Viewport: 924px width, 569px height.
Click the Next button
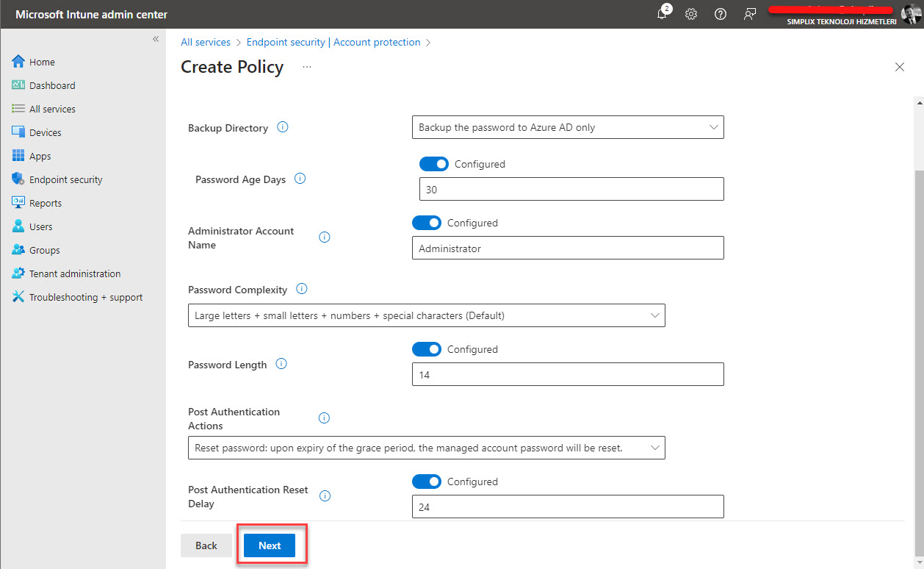click(x=270, y=545)
